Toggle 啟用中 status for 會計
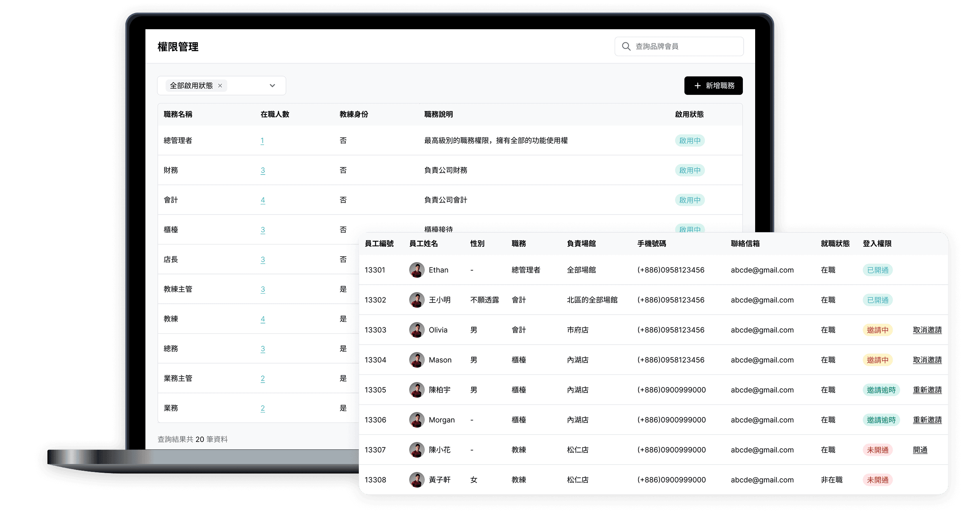The width and height of the screenshot is (980, 526). (x=690, y=200)
